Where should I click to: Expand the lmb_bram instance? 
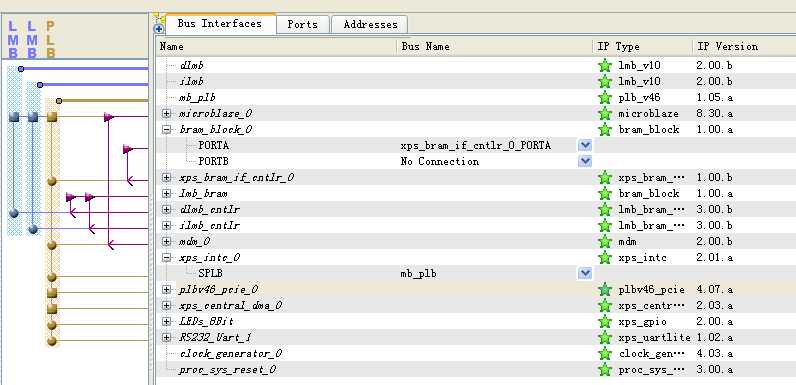tap(167, 194)
